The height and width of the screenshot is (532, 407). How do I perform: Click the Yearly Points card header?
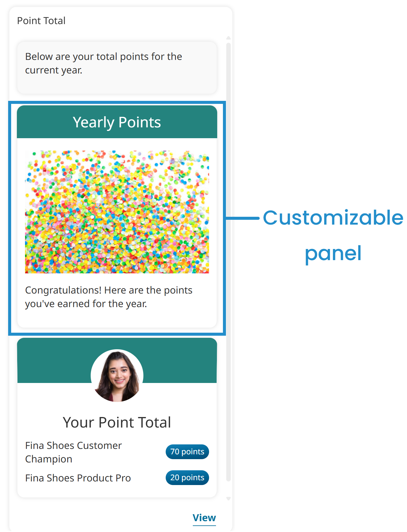coord(117,122)
